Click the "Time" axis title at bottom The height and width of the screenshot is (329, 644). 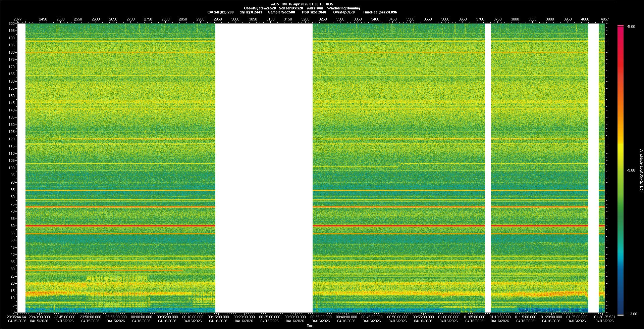pyautogui.click(x=310, y=326)
